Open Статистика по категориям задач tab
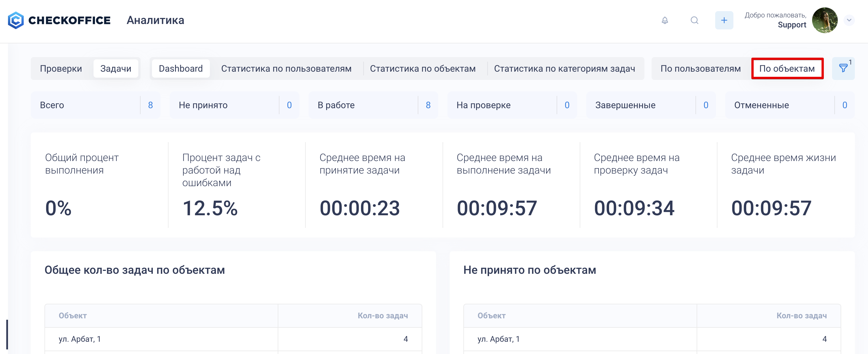Screen dimensions: 868x354 point(564,69)
